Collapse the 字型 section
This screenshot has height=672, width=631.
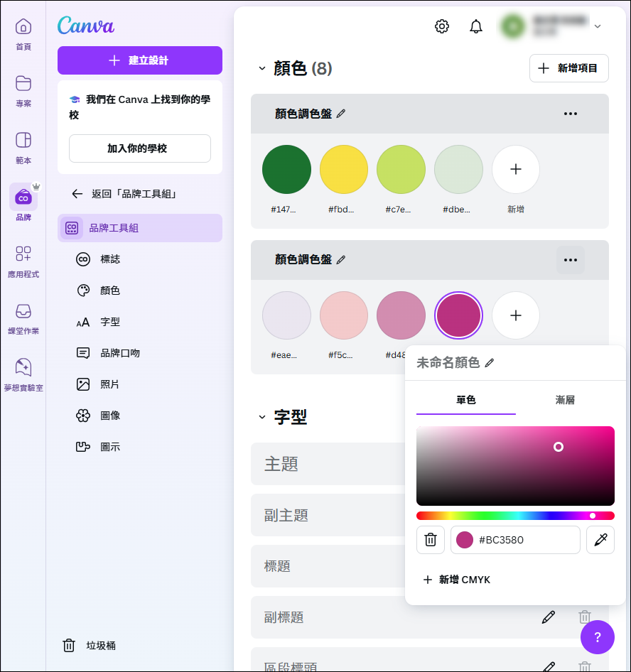pos(262,417)
